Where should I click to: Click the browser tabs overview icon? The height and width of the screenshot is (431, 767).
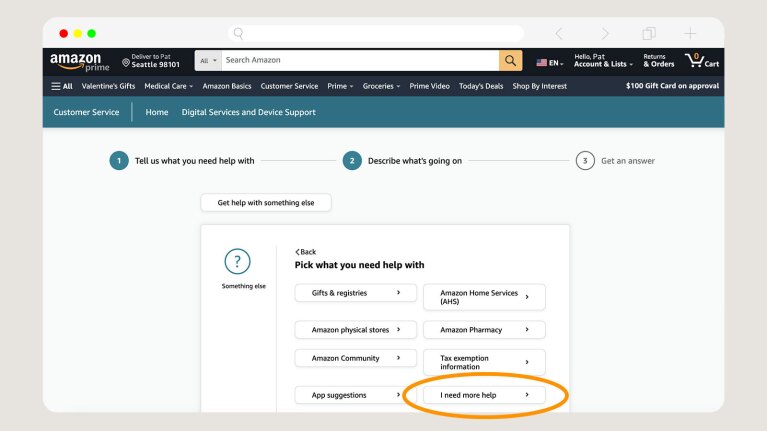coord(649,33)
